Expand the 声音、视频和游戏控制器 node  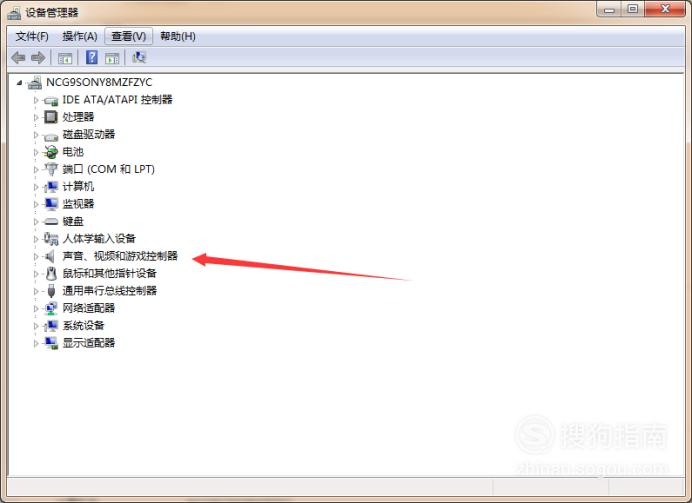pyautogui.click(x=36, y=256)
